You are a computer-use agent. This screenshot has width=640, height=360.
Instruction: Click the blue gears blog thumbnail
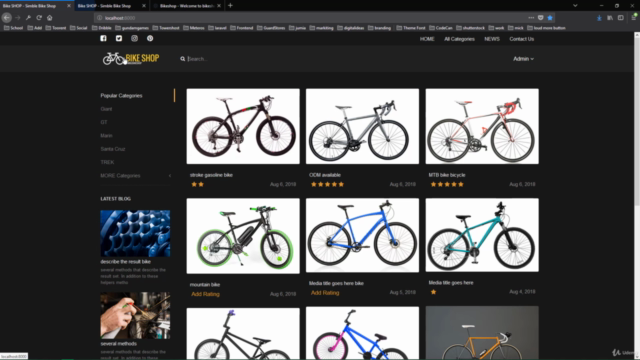pos(135,233)
